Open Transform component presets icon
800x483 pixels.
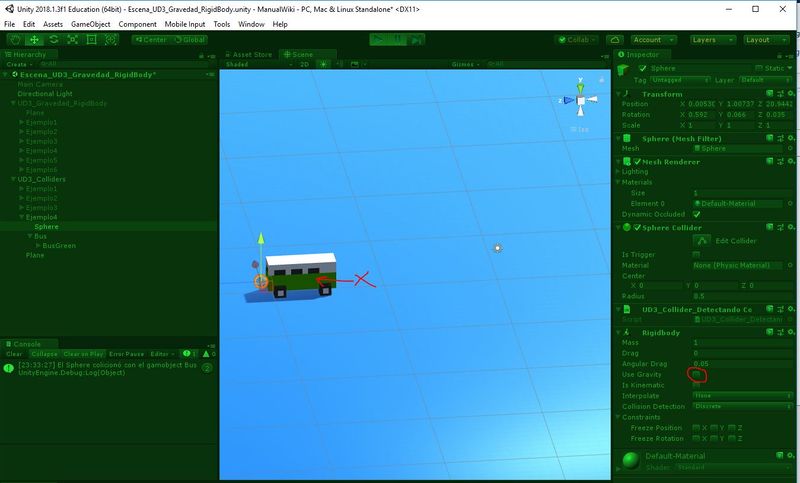(x=781, y=94)
